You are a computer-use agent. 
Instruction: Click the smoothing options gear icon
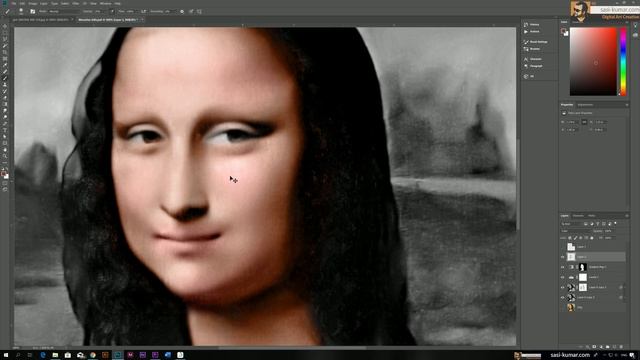point(182,11)
